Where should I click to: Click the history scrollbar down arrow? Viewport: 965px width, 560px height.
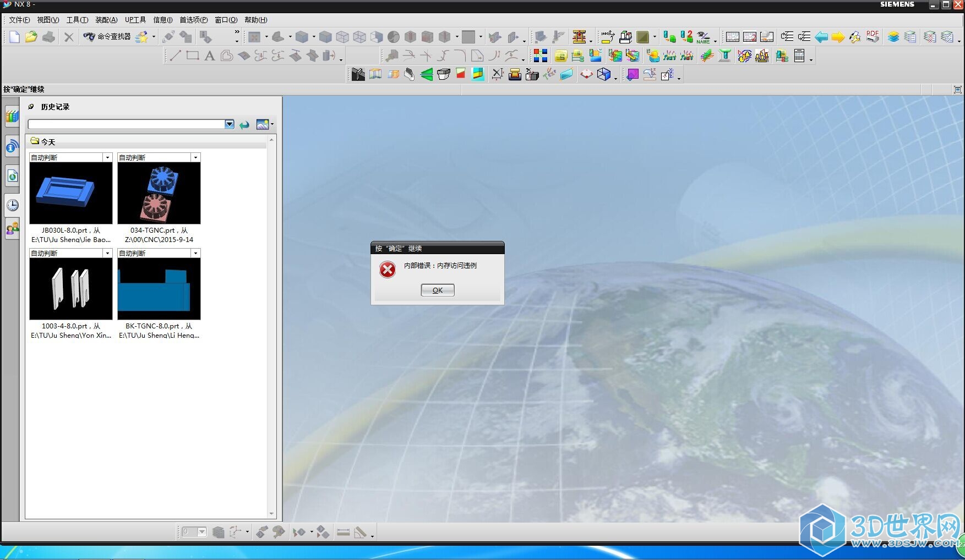[271, 514]
